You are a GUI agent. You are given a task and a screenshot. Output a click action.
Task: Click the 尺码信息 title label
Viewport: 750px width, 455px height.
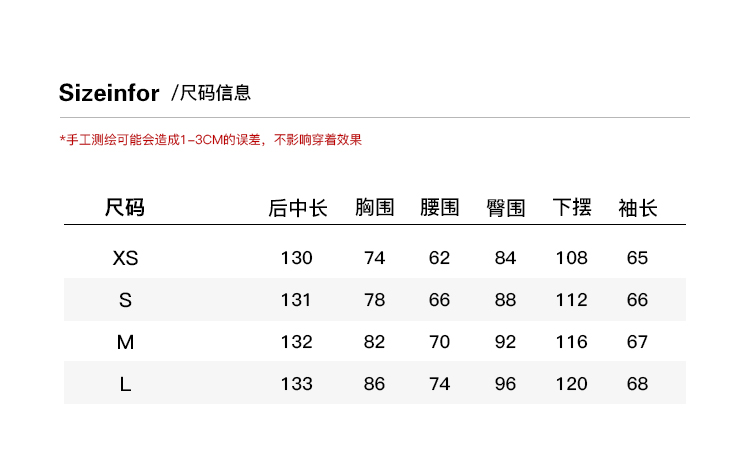pos(215,94)
